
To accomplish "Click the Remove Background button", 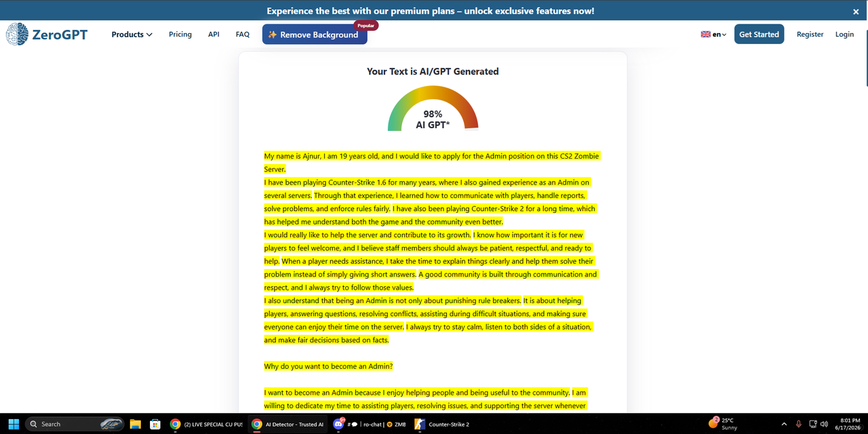I will pos(315,35).
